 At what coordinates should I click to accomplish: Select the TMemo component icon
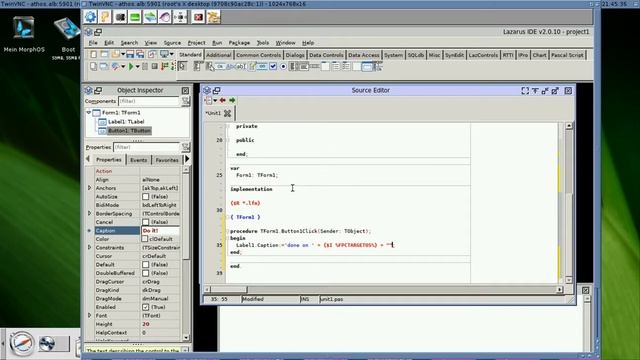coord(252,67)
